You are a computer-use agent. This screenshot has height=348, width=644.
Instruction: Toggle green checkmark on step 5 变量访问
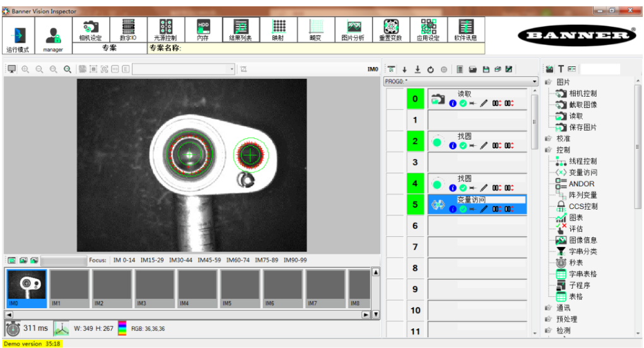click(463, 209)
